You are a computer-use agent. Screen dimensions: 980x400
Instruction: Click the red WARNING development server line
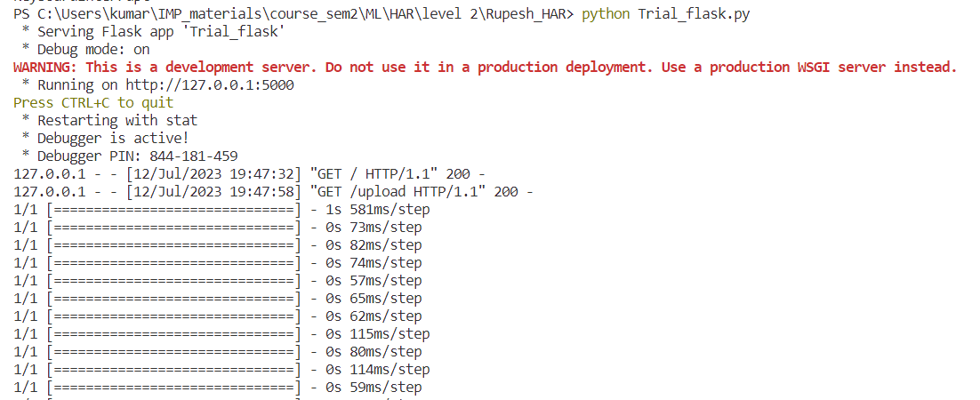click(x=485, y=68)
